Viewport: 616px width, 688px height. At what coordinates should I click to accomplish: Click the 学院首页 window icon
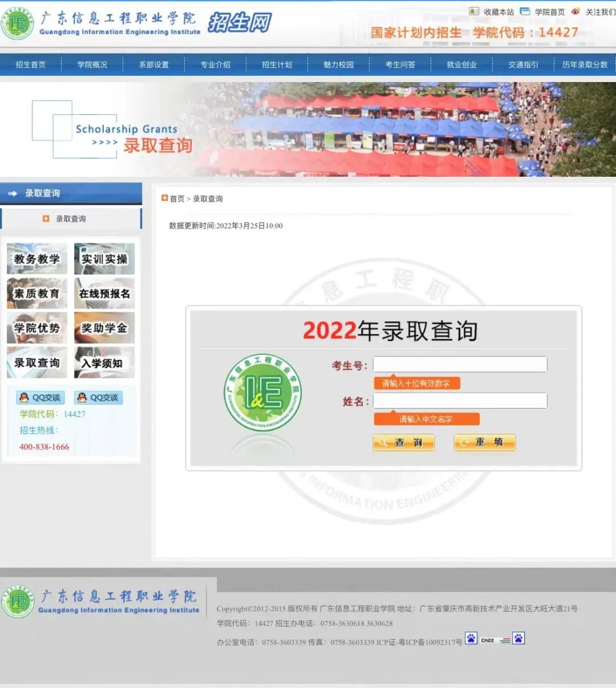(525, 11)
